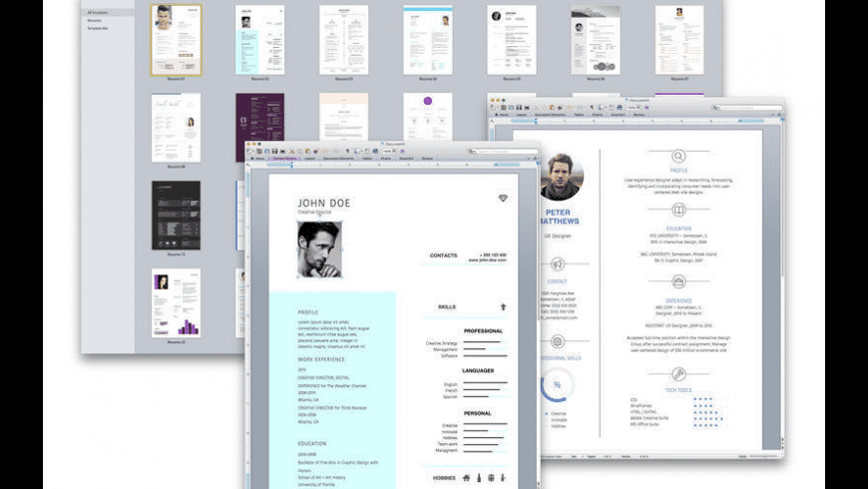This screenshot has height=489, width=868.
Task: Select Resumes category in template gallery sidebar
Action: point(94,20)
